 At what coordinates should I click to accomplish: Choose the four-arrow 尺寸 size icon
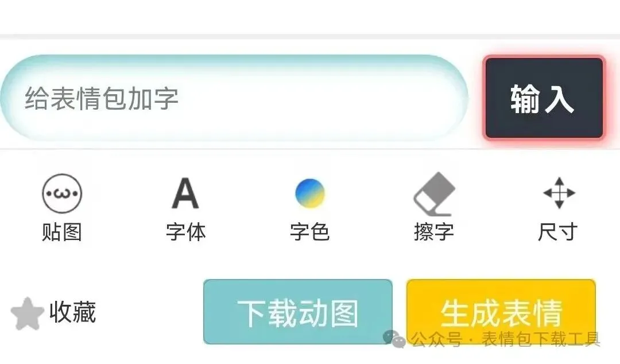pos(559,193)
